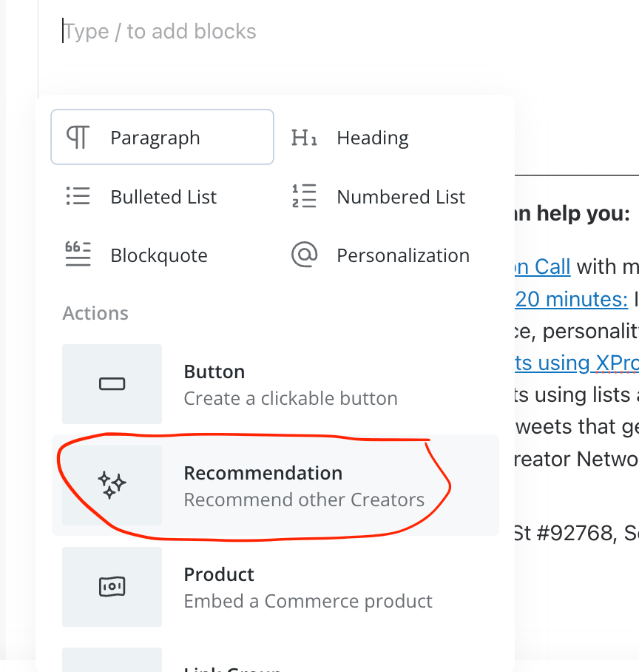
Task: Click the Blockquote icon
Action: pyautogui.click(x=78, y=255)
